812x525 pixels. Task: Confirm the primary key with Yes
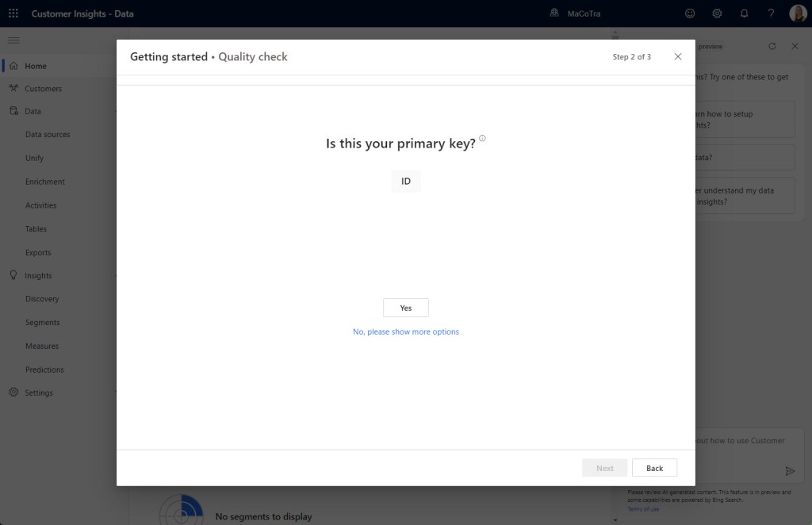406,308
